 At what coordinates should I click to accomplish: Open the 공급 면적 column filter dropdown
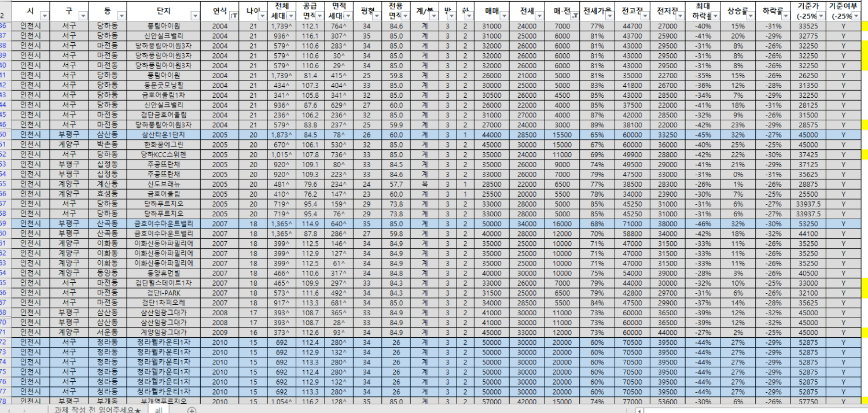[319, 16]
